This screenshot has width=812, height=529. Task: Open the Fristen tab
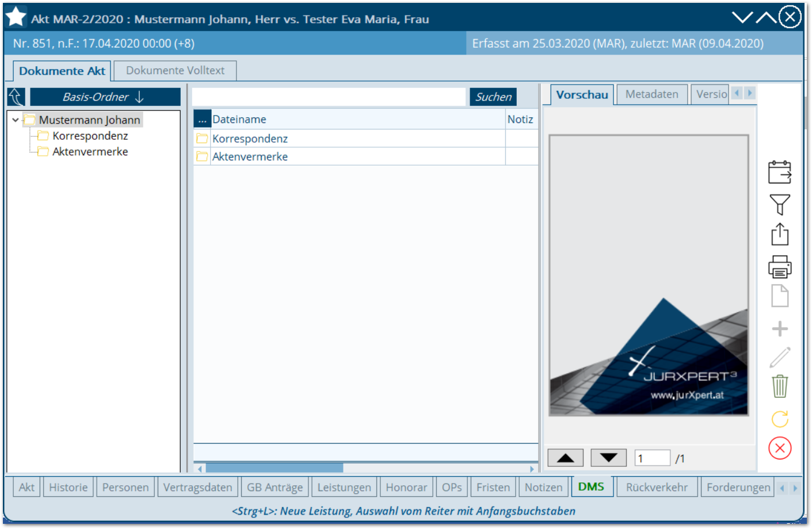pyautogui.click(x=493, y=487)
